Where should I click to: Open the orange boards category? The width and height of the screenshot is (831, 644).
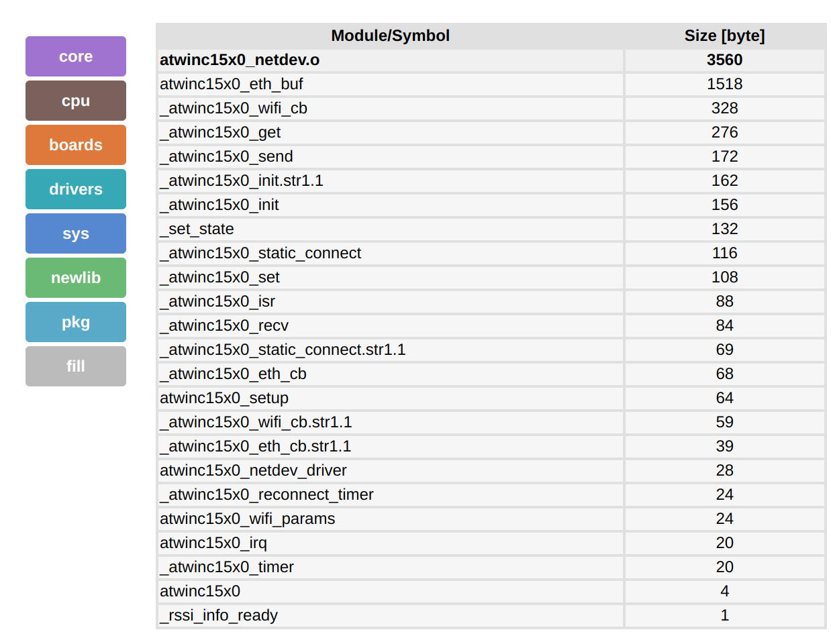click(x=76, y=145)
